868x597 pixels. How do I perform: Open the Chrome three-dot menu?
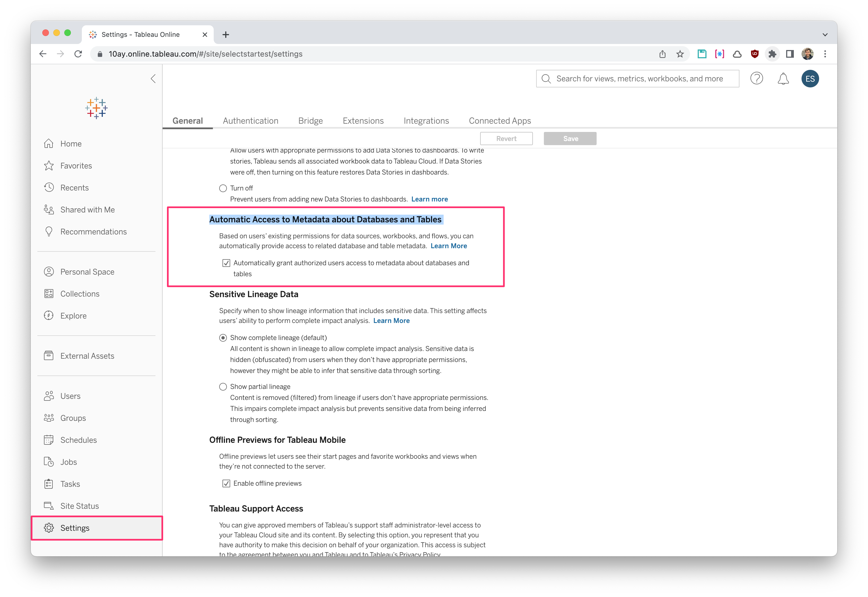825,54
